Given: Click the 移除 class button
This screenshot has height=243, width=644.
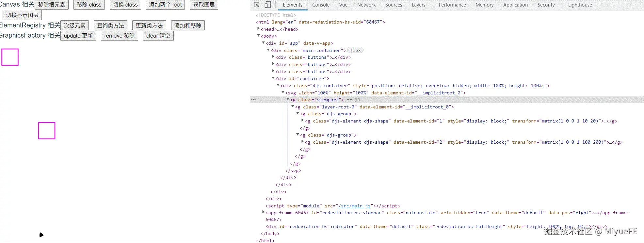Looking at the screenshot, I should click(89, 5).
